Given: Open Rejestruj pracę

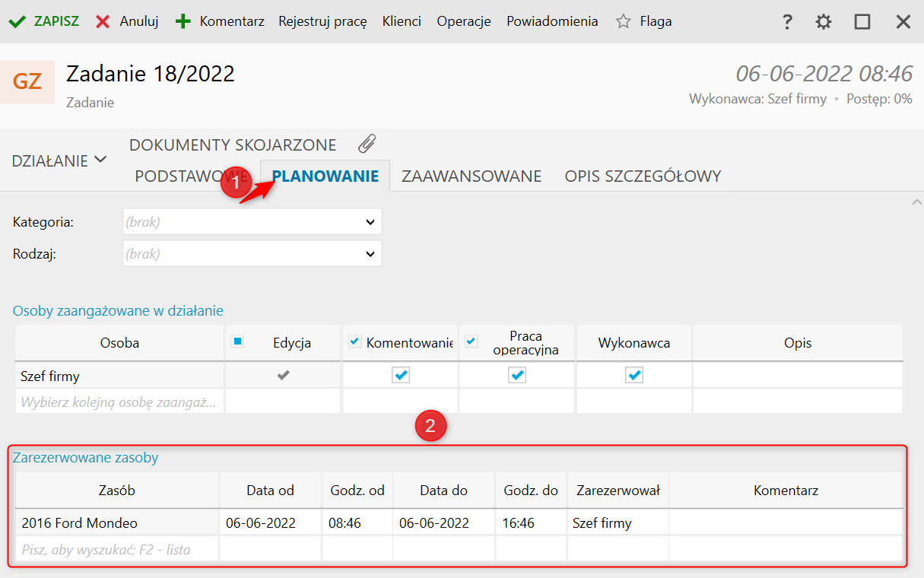Looking at the screenshot, I should [x=322, y=21].
